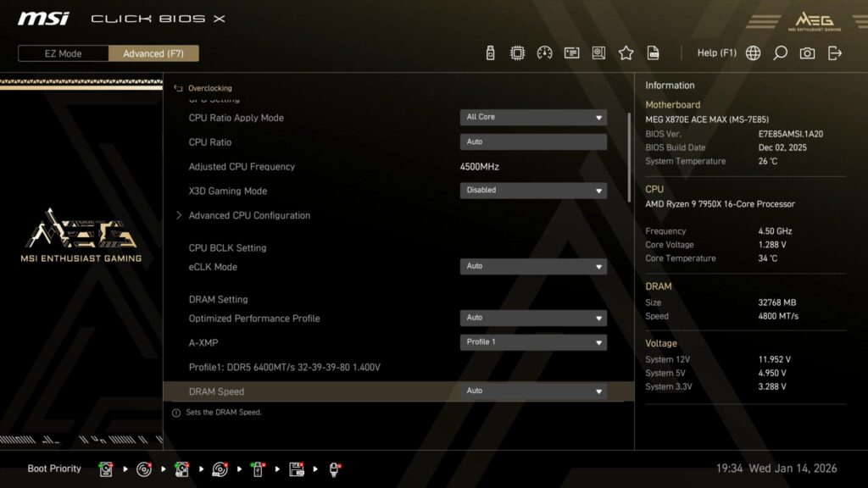Click the Dec 02, 2025 build date
Viewport: 868px width, 488px height.
pyautogui.click(x=782, y=147)
